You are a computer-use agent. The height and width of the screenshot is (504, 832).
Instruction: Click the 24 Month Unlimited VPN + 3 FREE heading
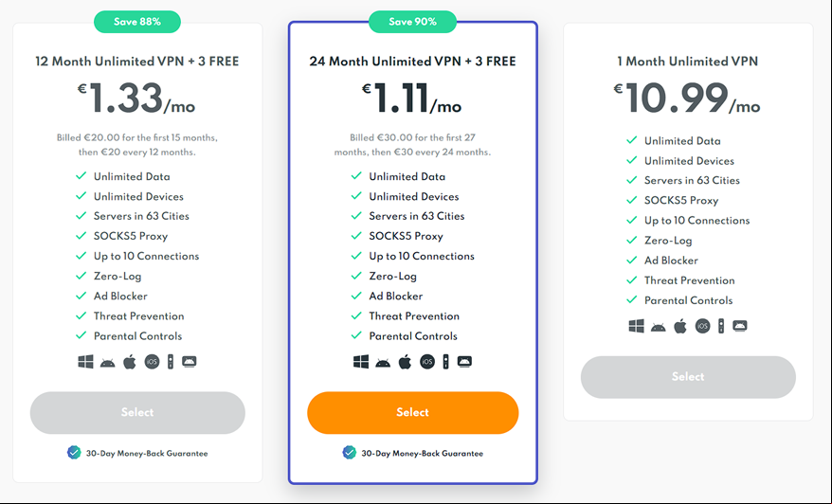point(413,62)
